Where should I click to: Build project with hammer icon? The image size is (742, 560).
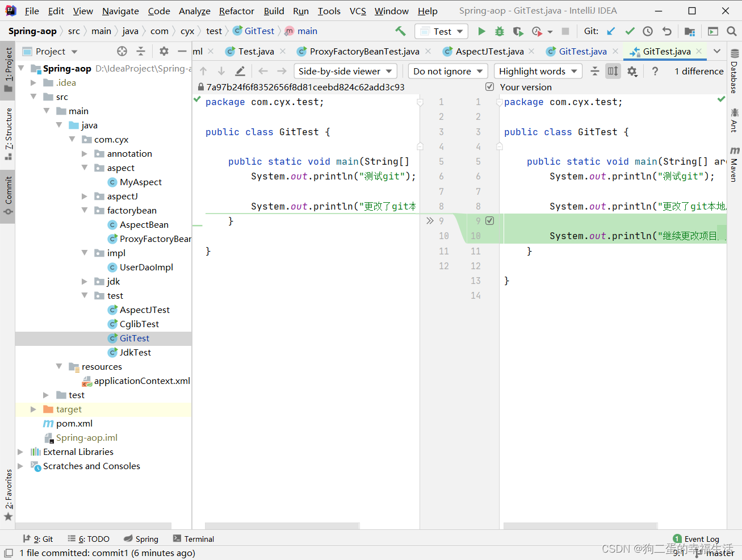(400, 31)
